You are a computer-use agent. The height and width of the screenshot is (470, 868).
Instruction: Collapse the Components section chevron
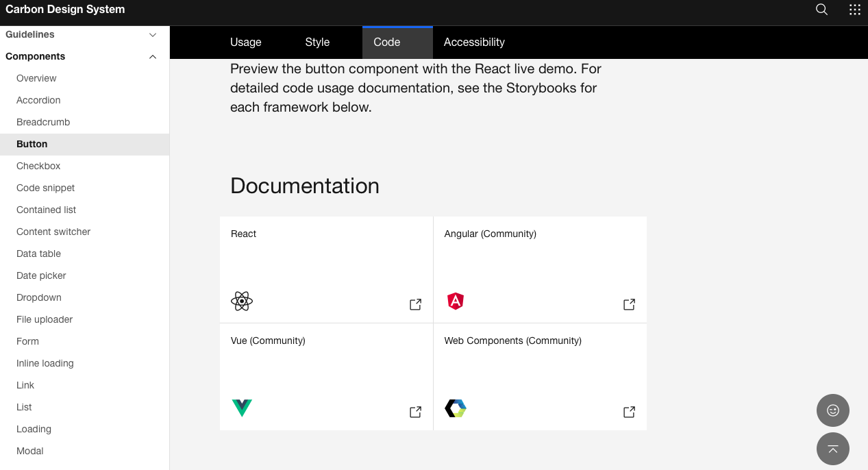[153, 57]
